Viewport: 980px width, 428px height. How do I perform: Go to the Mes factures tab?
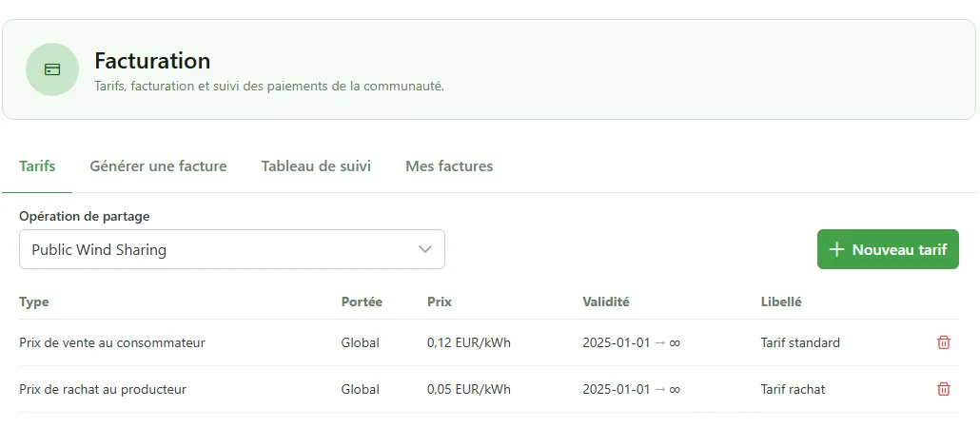tap(449, 166)
